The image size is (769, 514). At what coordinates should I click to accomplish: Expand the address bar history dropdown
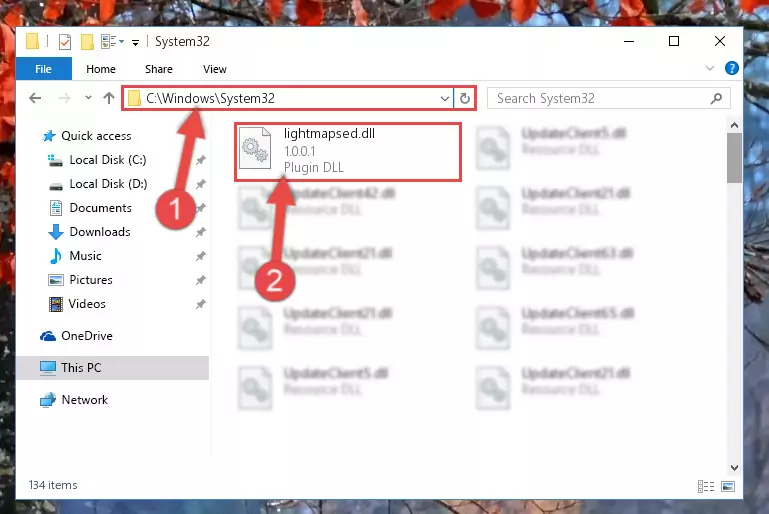[445, 99]
